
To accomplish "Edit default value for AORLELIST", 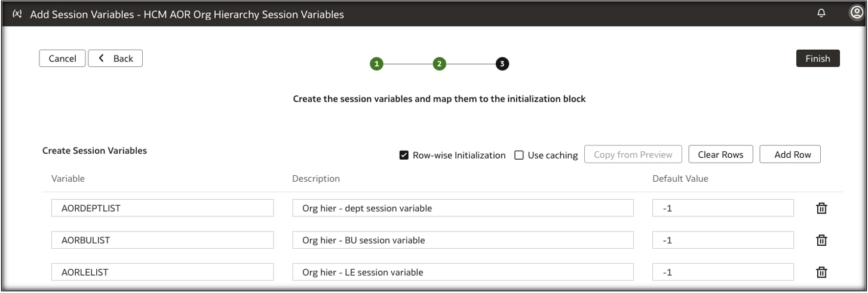I will [x=723, y=272].
